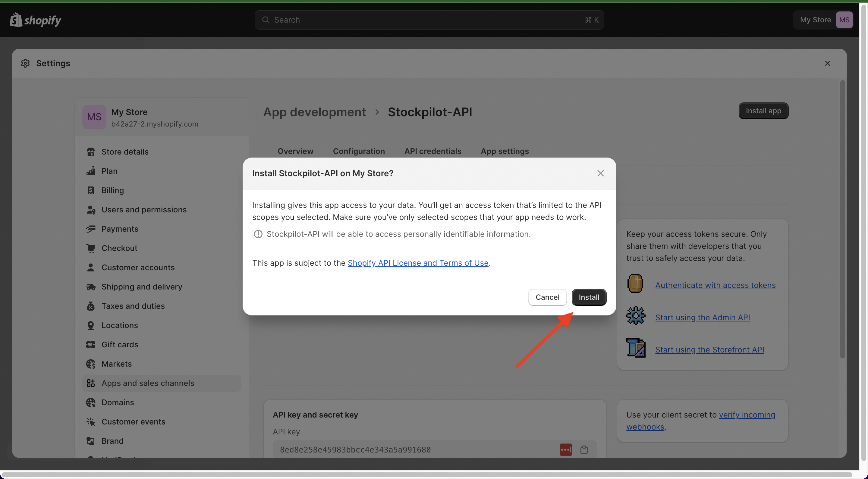Click the Settings gear icon
This screenshot has width=868, height=479.
pos(25,63)
